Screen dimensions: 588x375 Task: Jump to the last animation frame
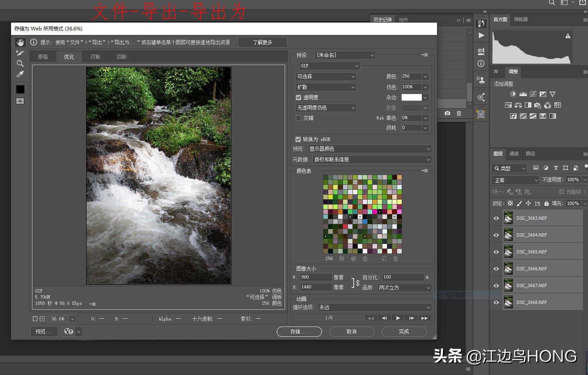tap(424, 318)
